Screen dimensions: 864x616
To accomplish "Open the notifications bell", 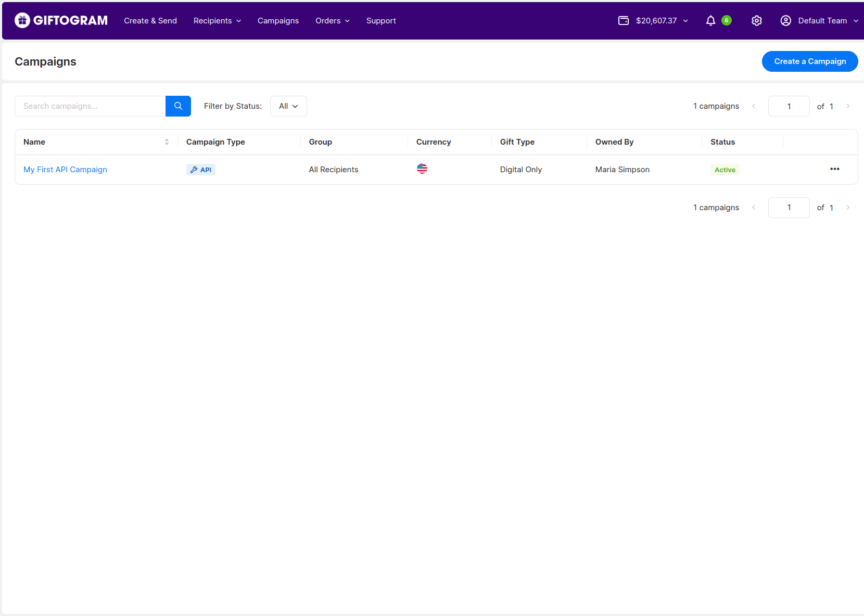I will pyautogui.click(x=710, y=20).
